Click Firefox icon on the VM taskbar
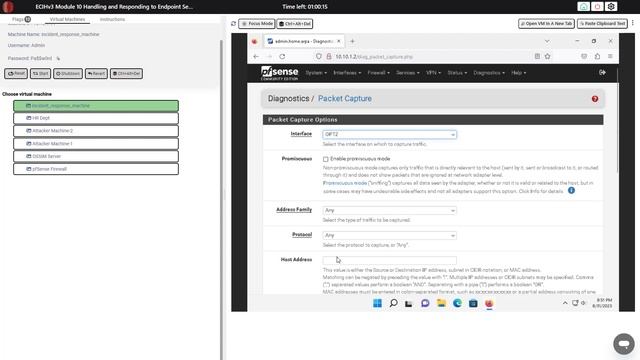 coord(489,303)
